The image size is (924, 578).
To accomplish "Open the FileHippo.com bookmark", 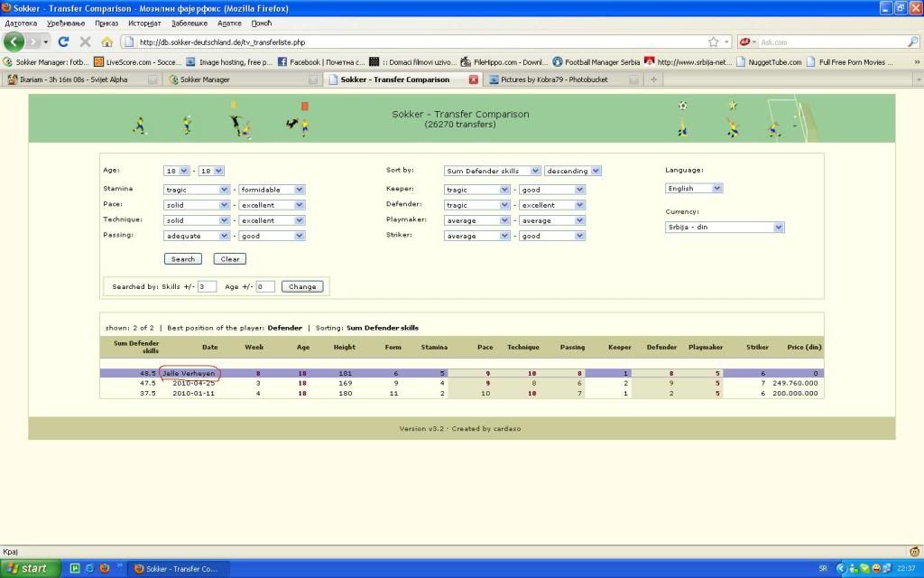I will 504,62.
